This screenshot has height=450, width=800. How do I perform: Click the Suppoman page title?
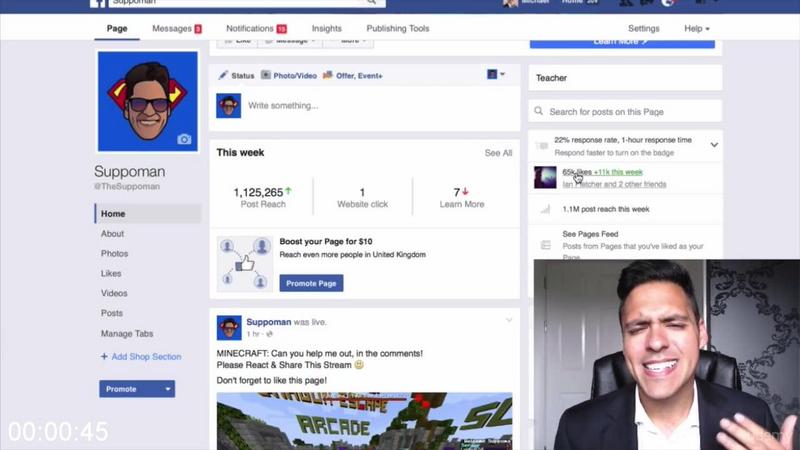tap(130, 171)
